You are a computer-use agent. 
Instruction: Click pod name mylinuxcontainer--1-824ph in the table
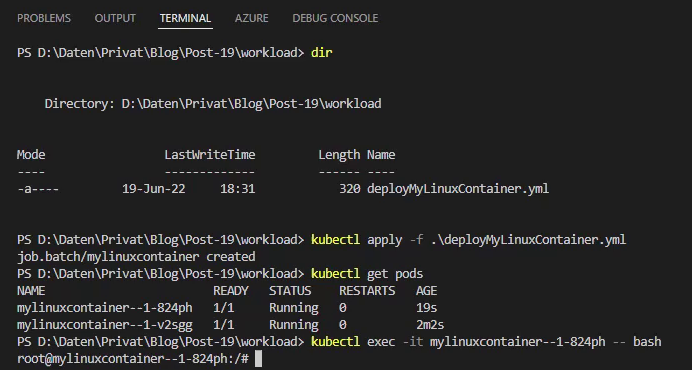[105, 308]
